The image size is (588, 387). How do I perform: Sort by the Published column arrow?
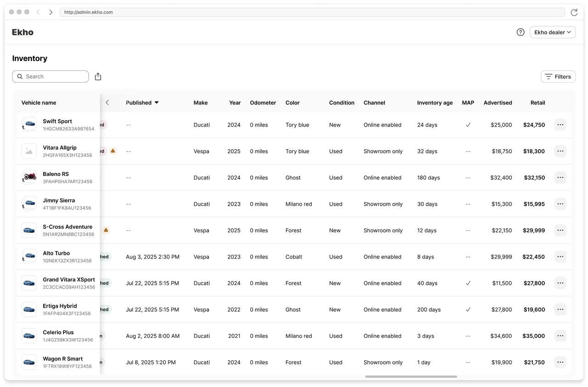[157, 103]
